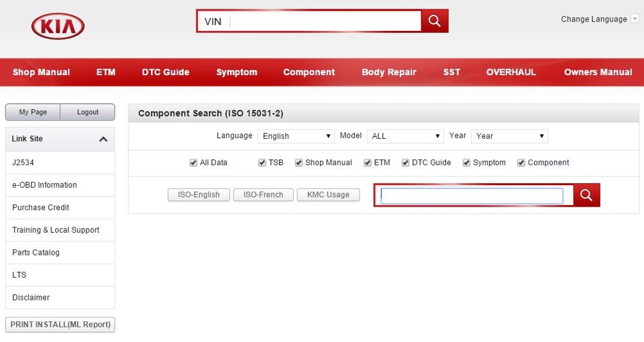
Task: Open the Language dropdown set to English
Action: (296, 136)
